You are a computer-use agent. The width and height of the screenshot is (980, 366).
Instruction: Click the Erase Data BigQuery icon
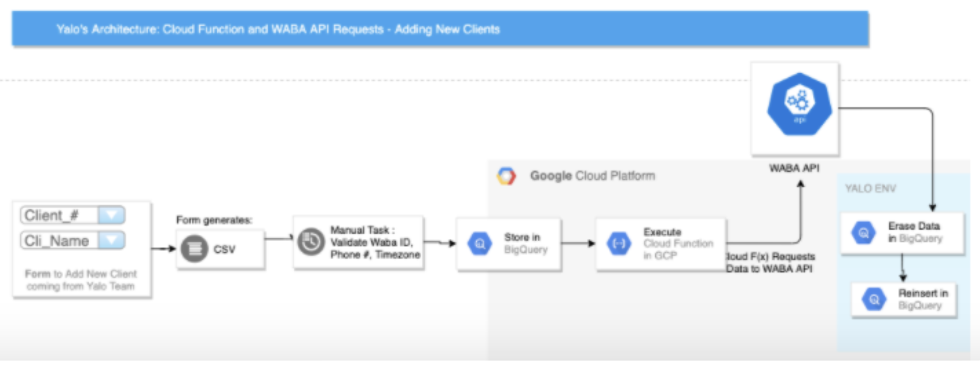coord(863,233)
